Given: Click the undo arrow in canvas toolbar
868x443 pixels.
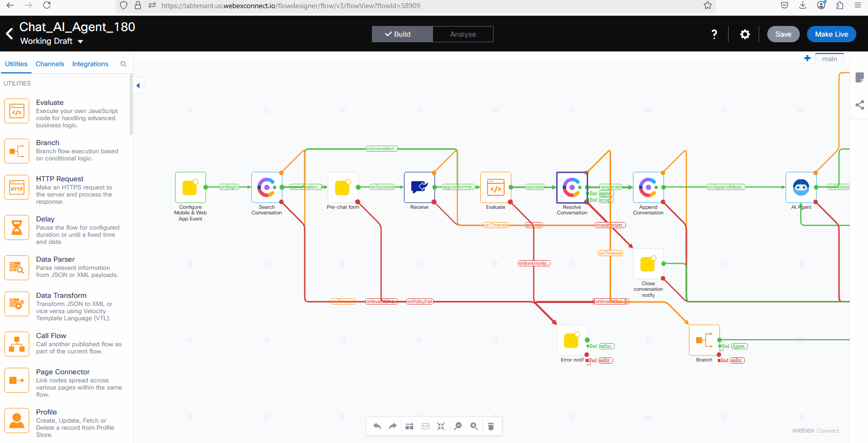Looking at the screenshot, I should coord(377,426).
